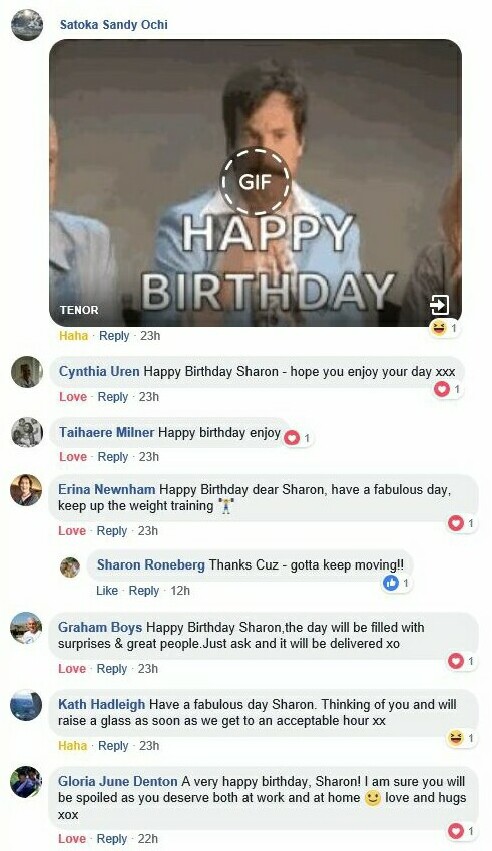The height and width of the screenshot is (851, 492).
Task: Reply to Satoka Sandy Ochi's GIF comment
Action: pyautogui.click(x=114, y=335)
